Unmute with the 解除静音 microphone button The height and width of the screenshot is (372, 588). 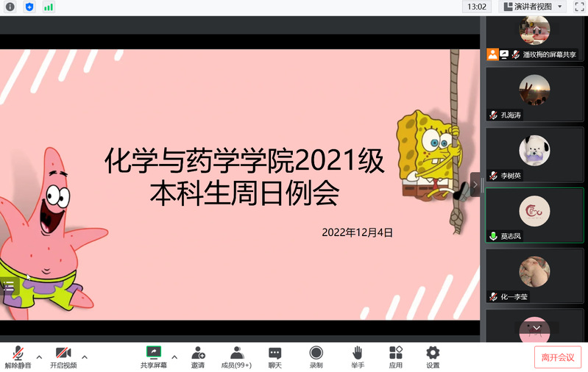click(18, 358)
